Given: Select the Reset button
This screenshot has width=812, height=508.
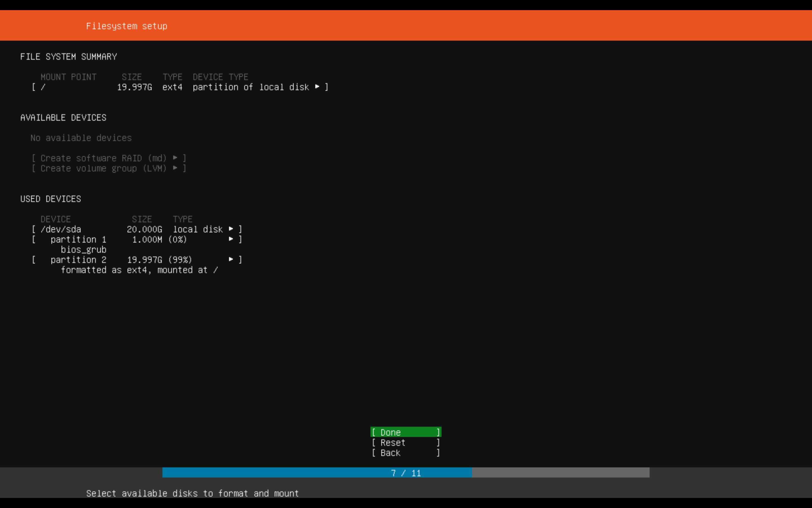Looking at the screenshot, I should [406, 443].
